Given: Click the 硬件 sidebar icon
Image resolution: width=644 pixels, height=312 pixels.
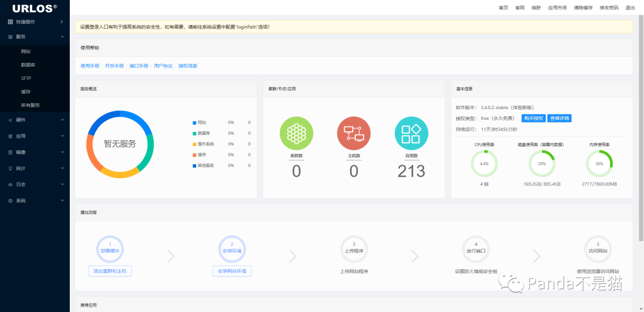Looking at the screenshot, I should pos(11,120).
